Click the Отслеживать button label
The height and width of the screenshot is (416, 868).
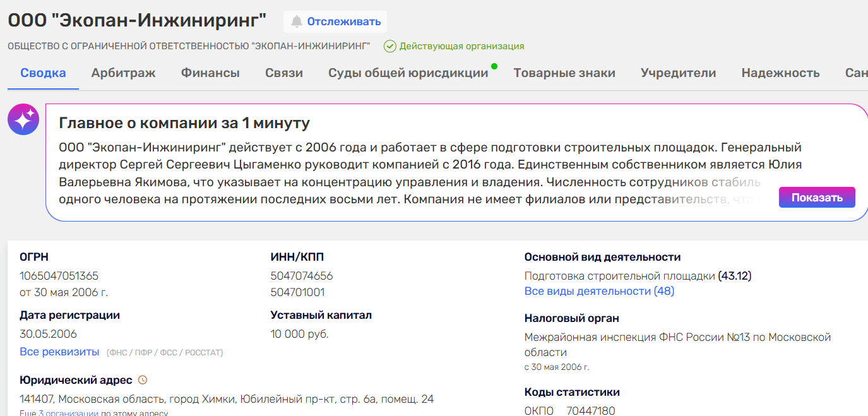(344, 21)
